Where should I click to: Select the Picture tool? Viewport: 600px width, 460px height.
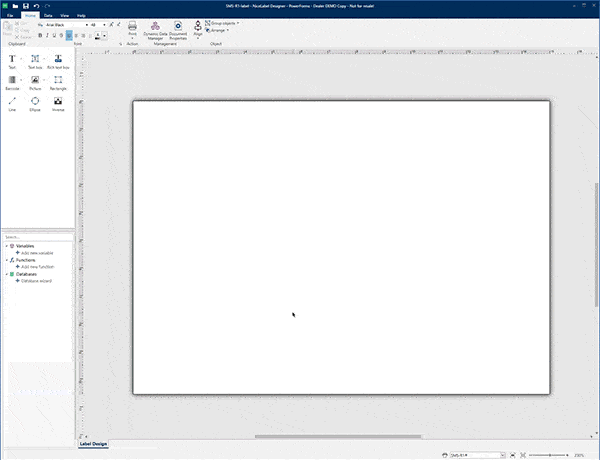click(35, 82)
